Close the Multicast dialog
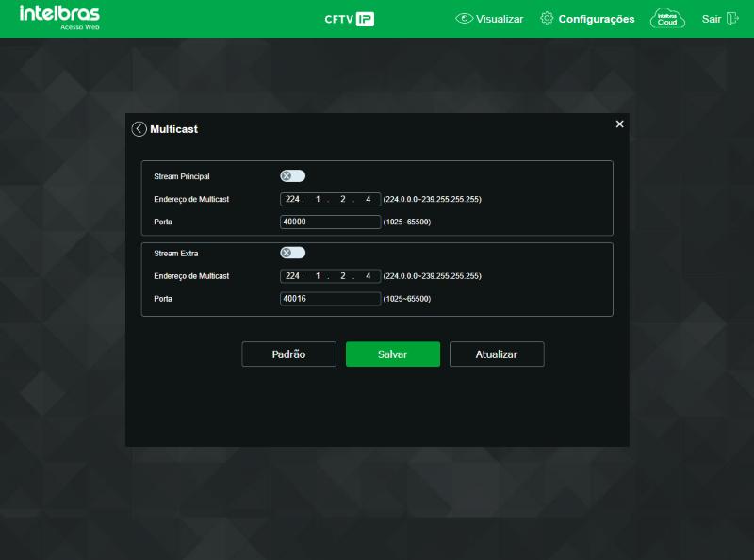754x560 pixels. pyautogui.click(x=619, y=124)
